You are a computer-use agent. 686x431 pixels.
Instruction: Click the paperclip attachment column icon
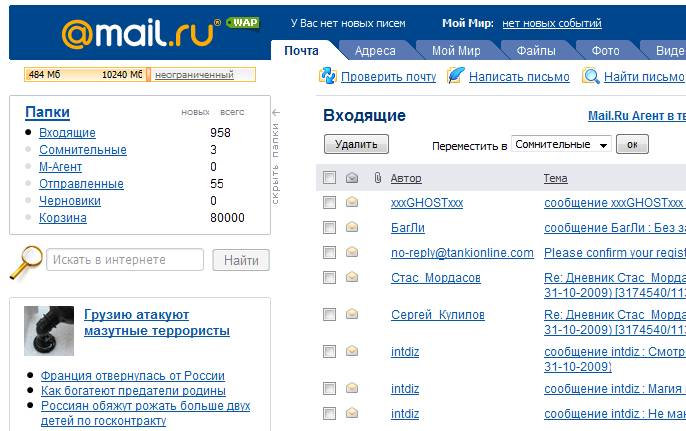point(378,178)
